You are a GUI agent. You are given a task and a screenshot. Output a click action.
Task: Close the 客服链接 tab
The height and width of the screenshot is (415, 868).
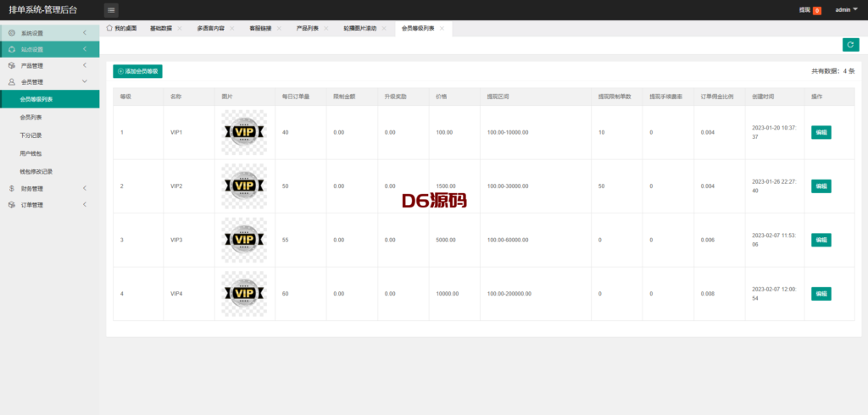(278, 28)
